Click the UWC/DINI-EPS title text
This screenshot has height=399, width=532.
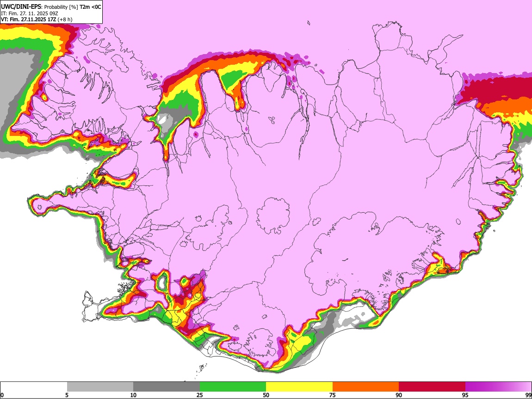tap(21, 6)
